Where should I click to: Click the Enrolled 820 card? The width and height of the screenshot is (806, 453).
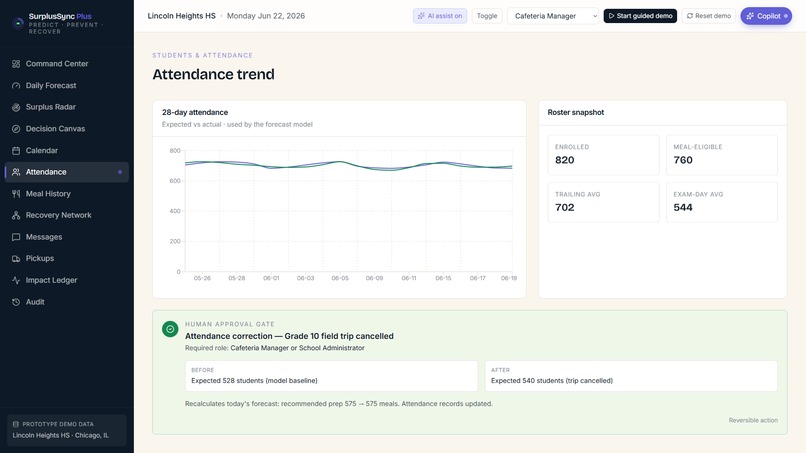603,155
